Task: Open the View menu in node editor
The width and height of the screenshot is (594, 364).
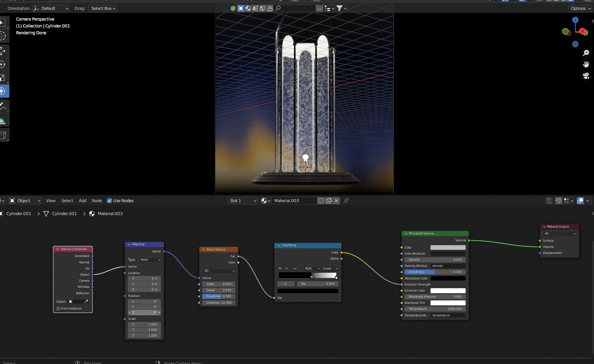Action: point(51,201)
